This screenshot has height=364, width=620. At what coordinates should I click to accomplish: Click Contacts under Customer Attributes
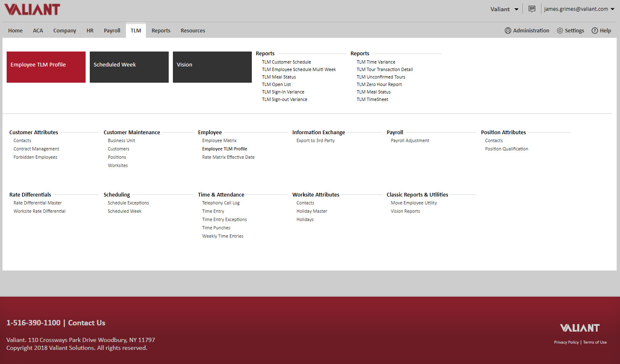pyautogui.click(x=22, y=140)
